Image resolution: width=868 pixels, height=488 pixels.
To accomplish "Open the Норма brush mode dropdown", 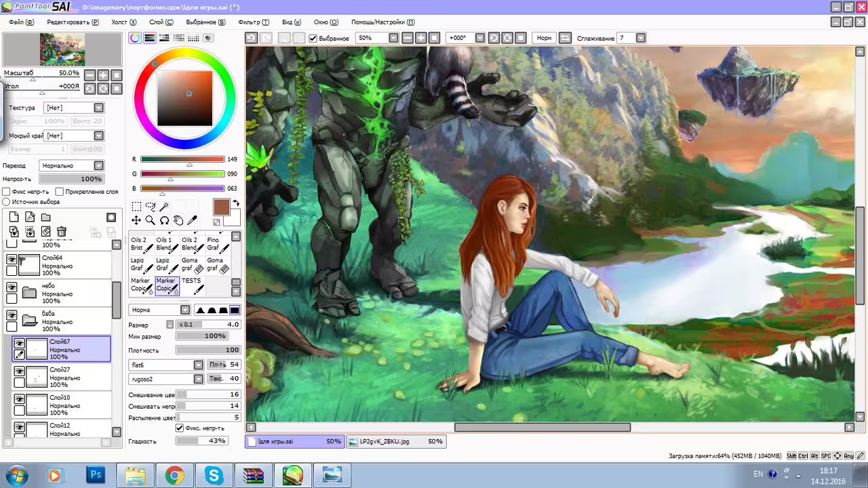I will (159, 310).
